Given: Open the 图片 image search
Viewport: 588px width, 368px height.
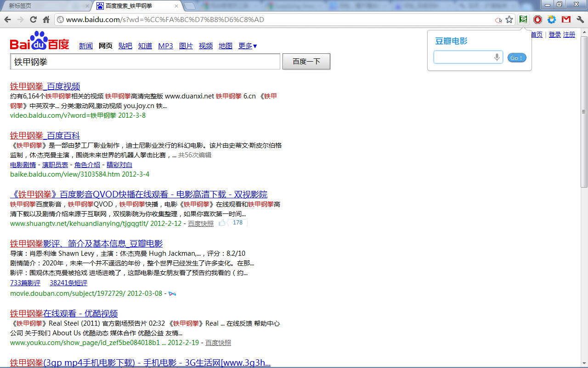Looking at the screenshot, I should 186,46.
